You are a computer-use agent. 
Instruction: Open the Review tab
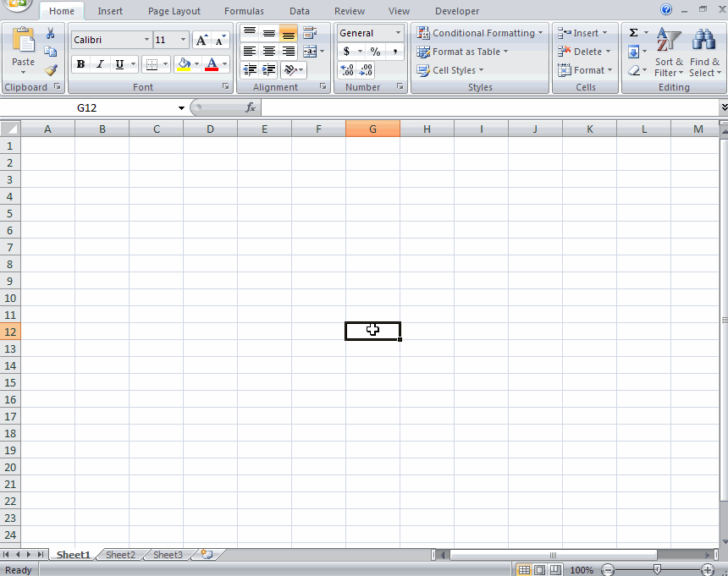[x=350, y=11]
